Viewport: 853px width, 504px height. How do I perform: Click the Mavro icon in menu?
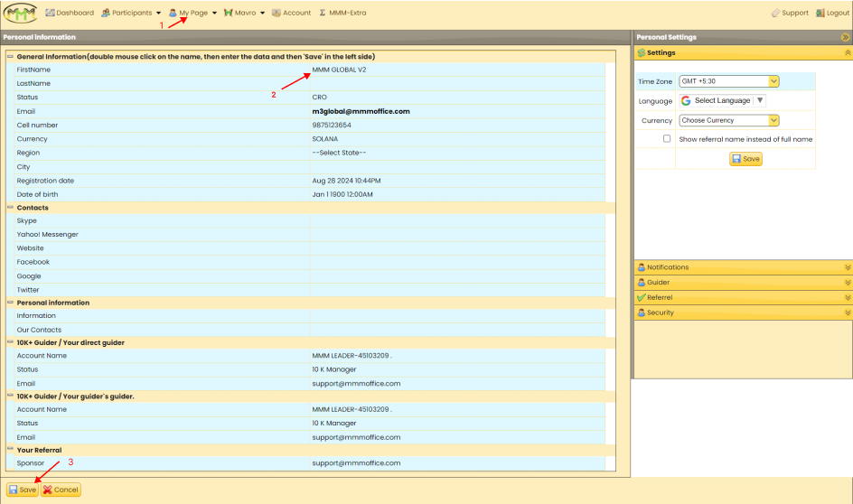(229, 13)
